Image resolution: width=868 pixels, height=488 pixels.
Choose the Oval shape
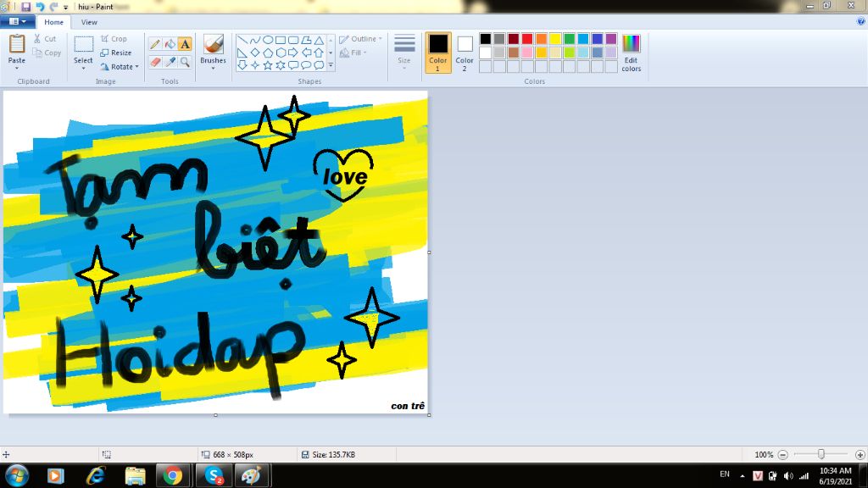point(267,40)
